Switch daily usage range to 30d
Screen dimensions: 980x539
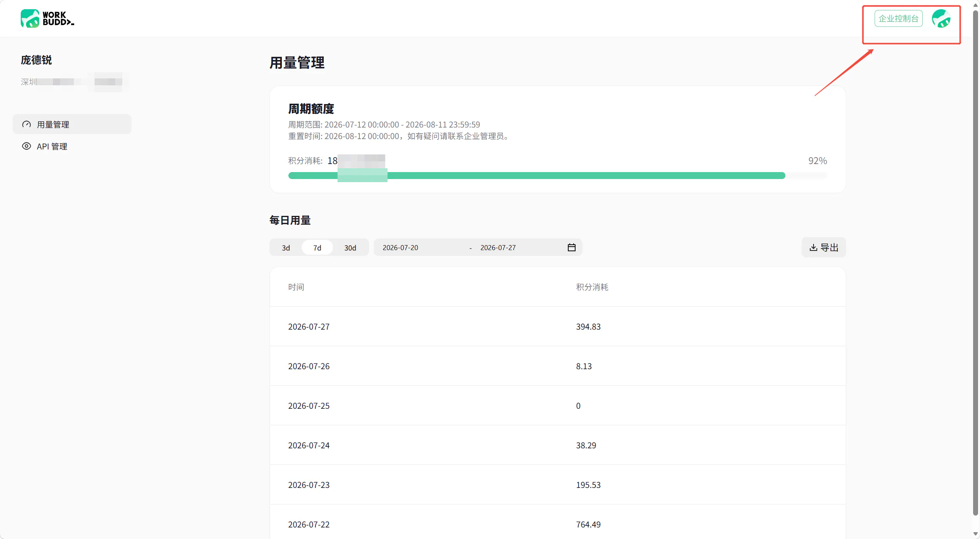[350, 248]
